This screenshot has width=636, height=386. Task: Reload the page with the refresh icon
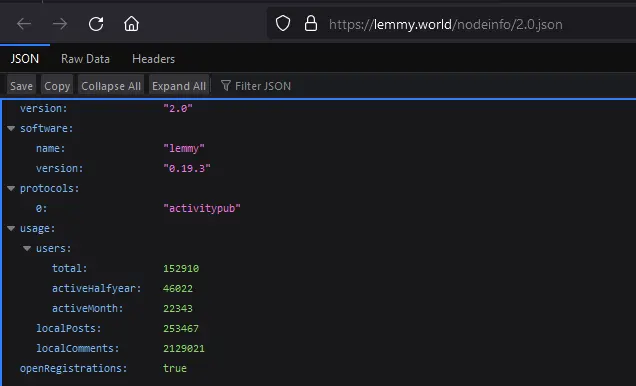pos(96,24)
